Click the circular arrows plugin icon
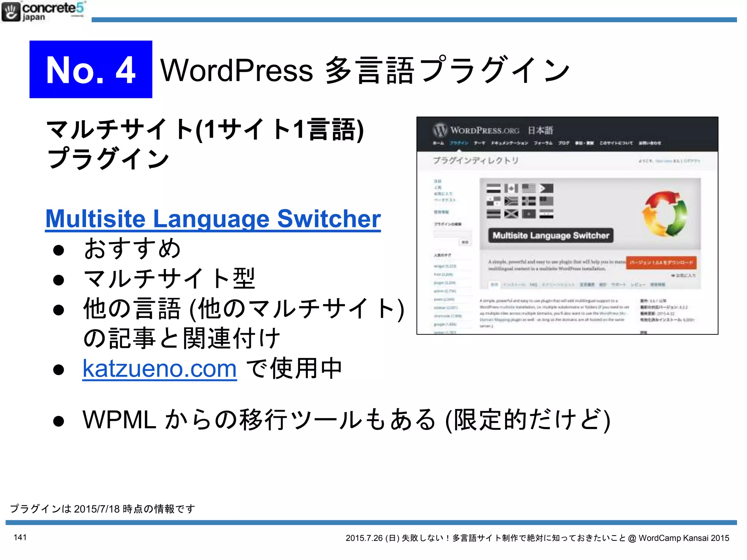 (x=664, y=214)
